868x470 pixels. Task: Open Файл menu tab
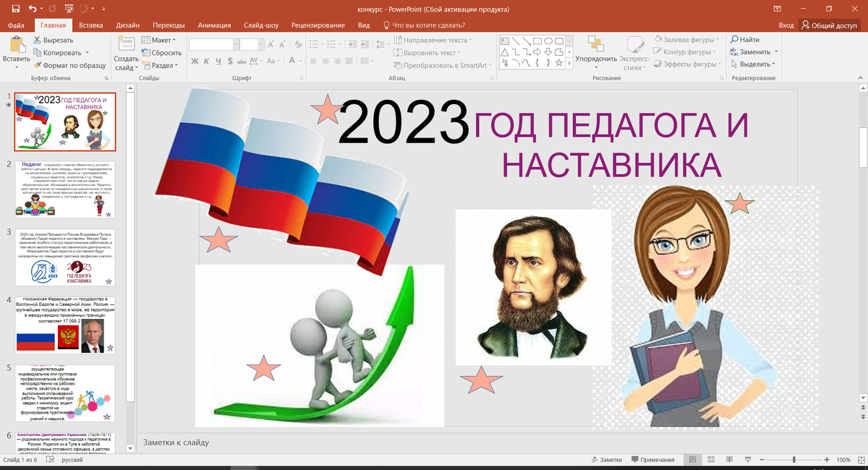pos(16,25)
